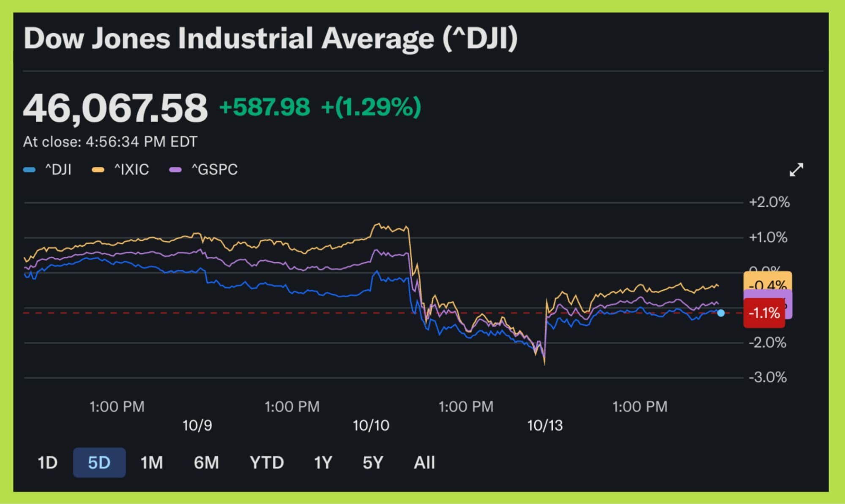Click the orange ^IXIC legend marker

pos(98,170)
